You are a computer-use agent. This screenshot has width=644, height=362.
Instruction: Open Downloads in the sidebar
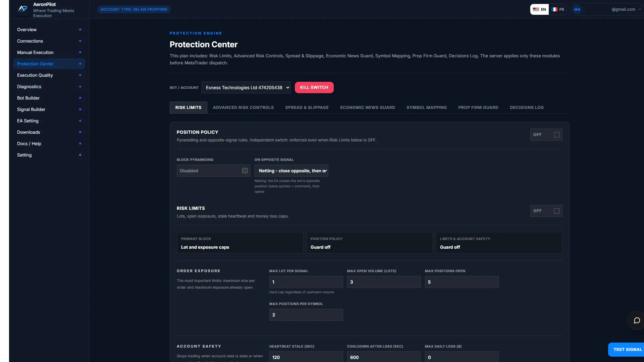49,132
